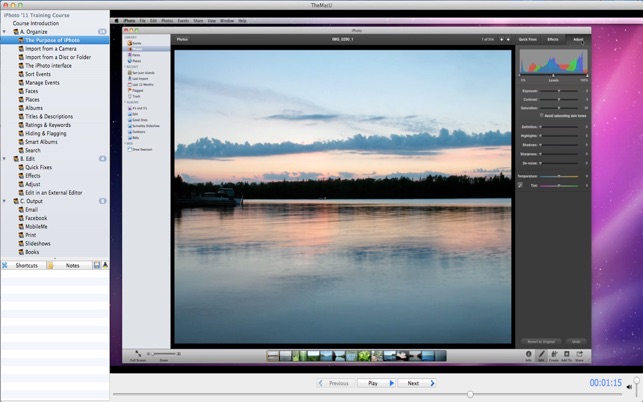The height and width of the screenshot is (402, 643).
Task: Open the Adjust tab
Action: tap(578, 39)
